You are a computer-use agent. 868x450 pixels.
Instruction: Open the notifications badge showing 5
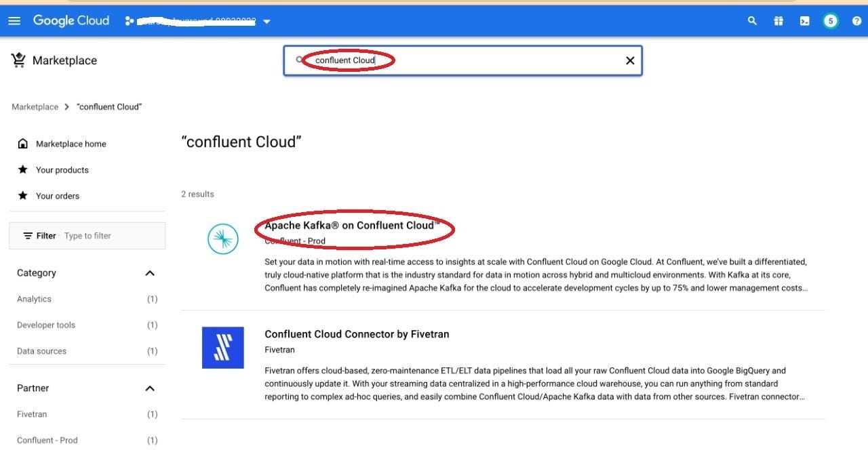pos(831,21)
